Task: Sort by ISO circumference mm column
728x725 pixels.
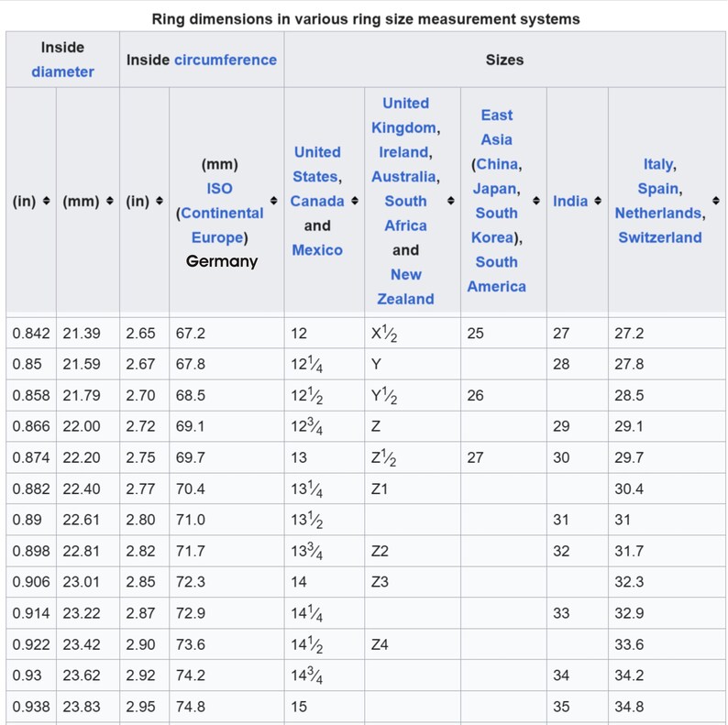Action: [274, 201]
